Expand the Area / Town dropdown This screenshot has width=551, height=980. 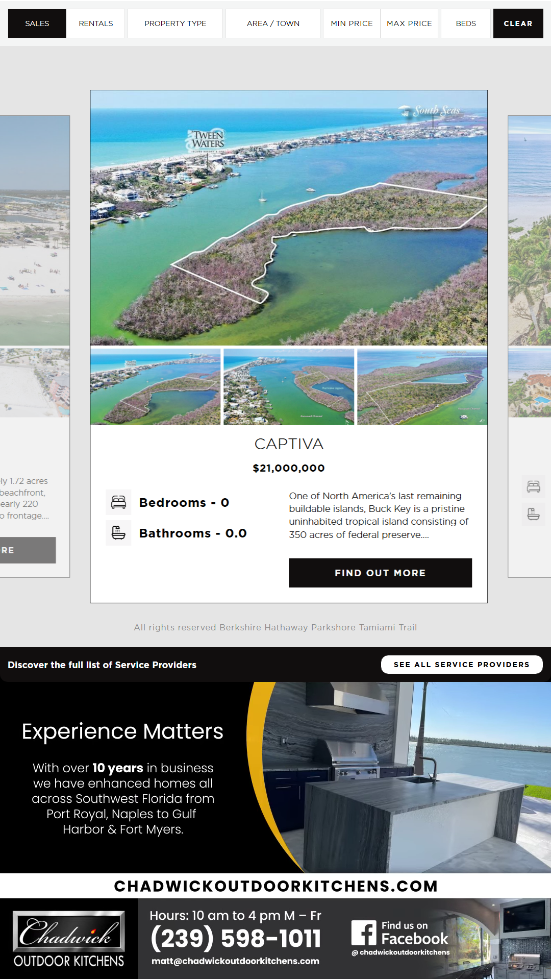coord(273,23)
